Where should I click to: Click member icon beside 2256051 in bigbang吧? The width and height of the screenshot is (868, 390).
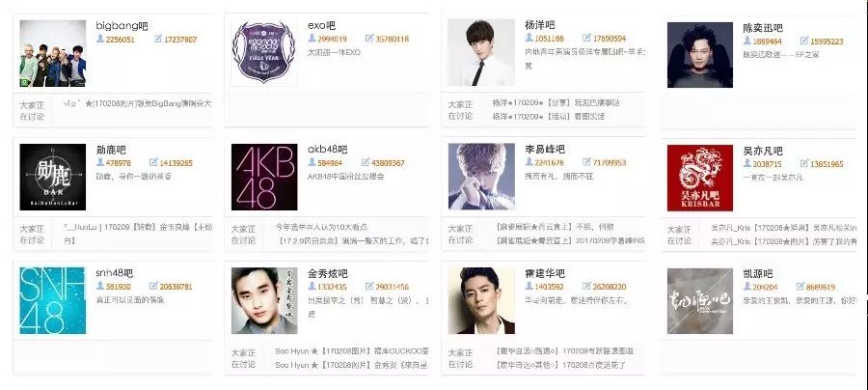click(100, 39)
